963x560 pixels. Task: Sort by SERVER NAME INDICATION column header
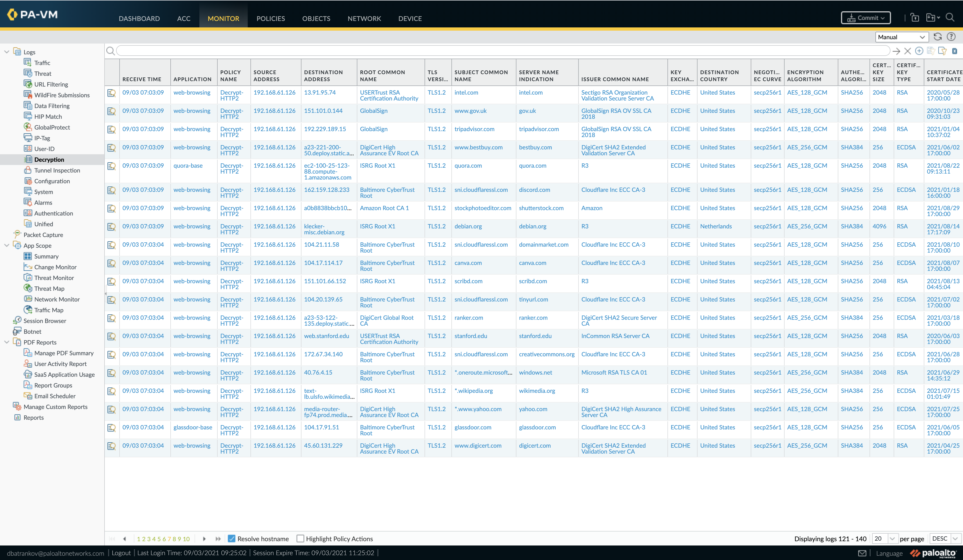(538, 76)
